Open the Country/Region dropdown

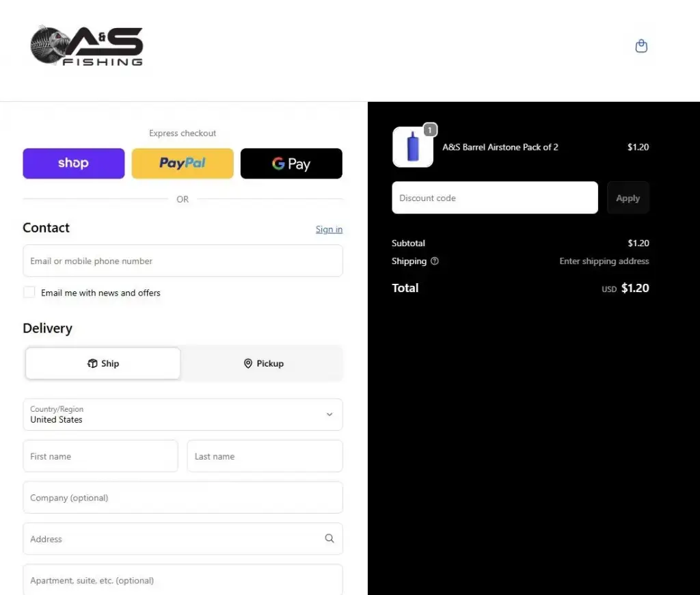click(183, 414)
